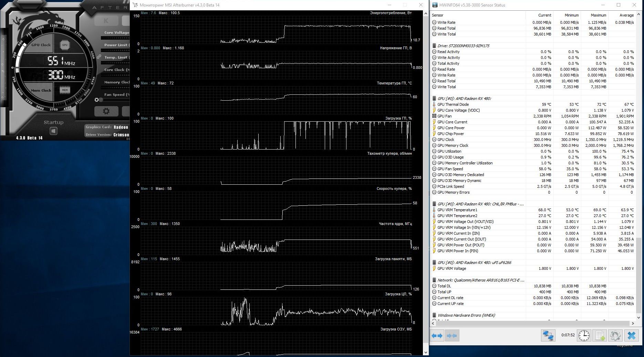Select the 'GPU VRM Power In (PIN)' row

coord(532,251)
